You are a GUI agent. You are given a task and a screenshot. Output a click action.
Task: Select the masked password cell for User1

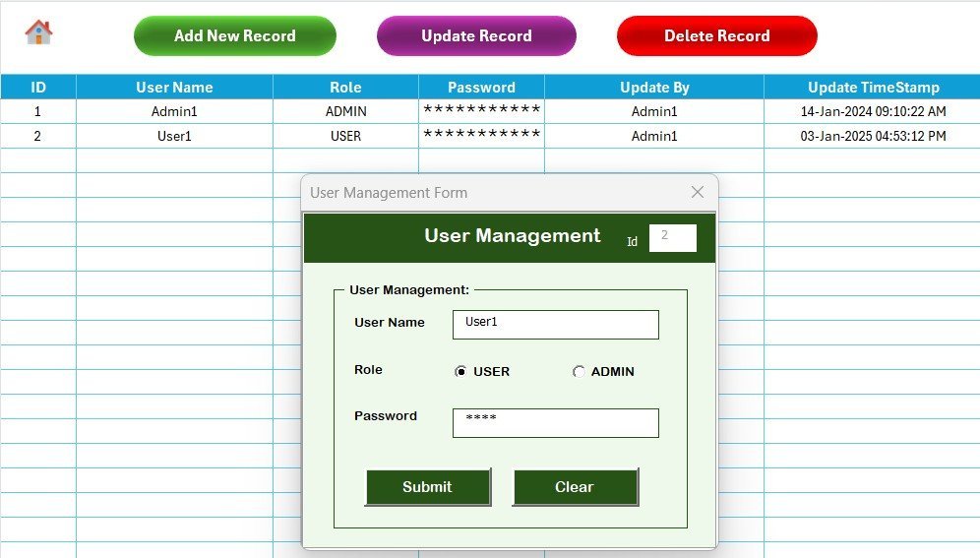(481, 136)
